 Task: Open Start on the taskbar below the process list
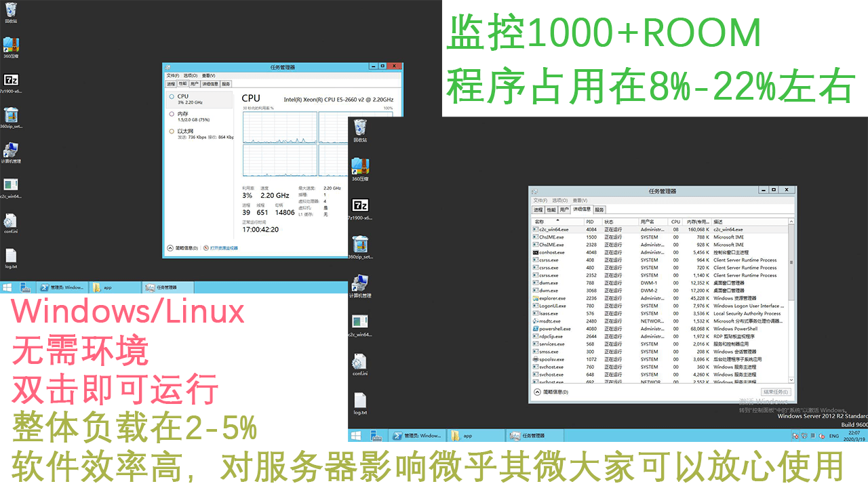click(x=356, y=436)
